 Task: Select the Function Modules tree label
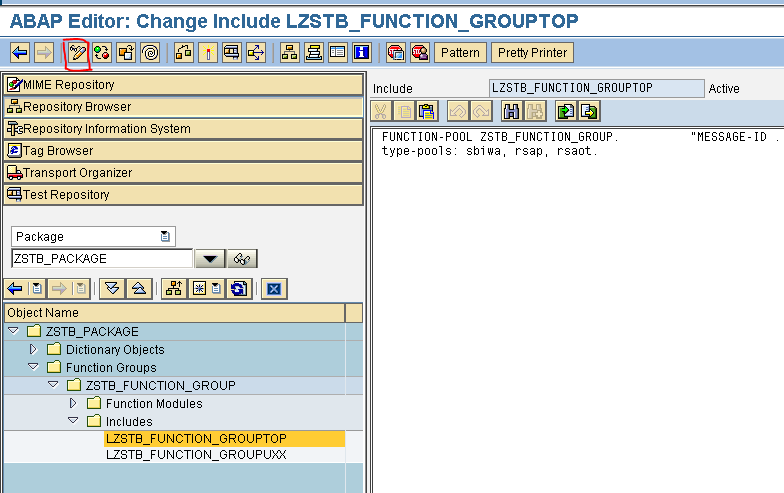click(154, 404)
